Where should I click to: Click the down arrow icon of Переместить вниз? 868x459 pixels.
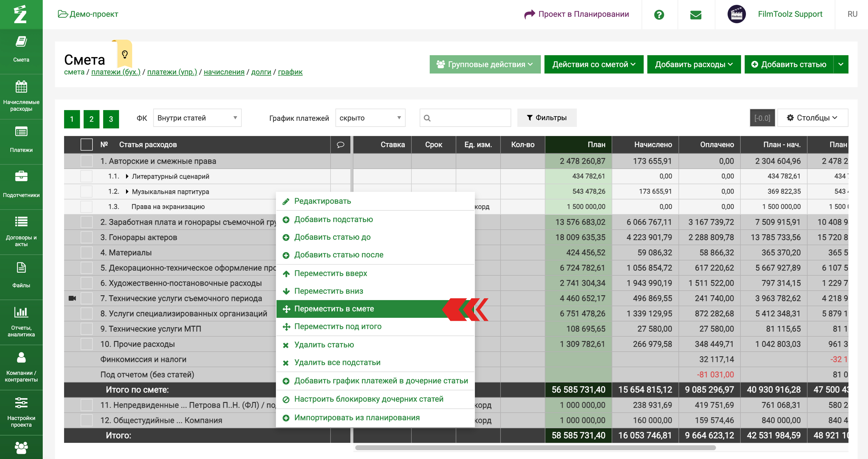point(286,291)
